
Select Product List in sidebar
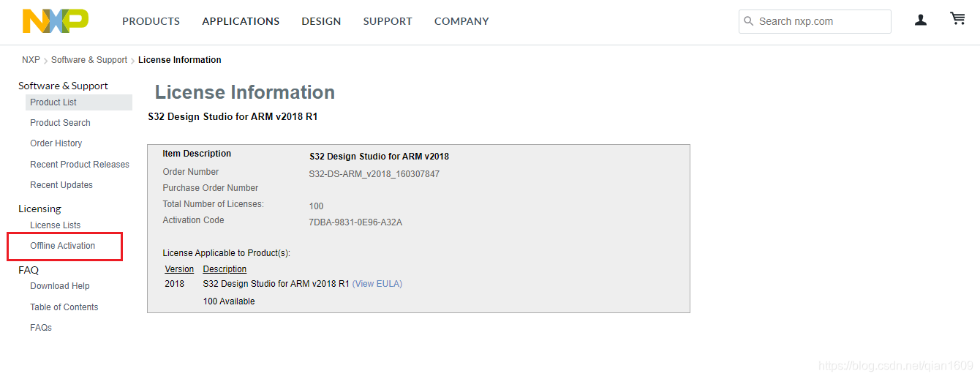pyautogui.click(x=53, y=102)
